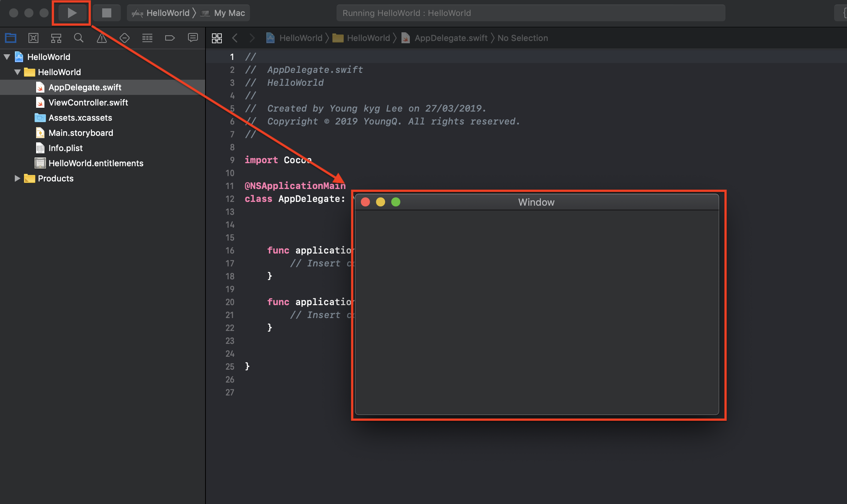The image size is (847, 504).
Task: Click AppDelegate.swift in jump bar
Action: (450, 38)
